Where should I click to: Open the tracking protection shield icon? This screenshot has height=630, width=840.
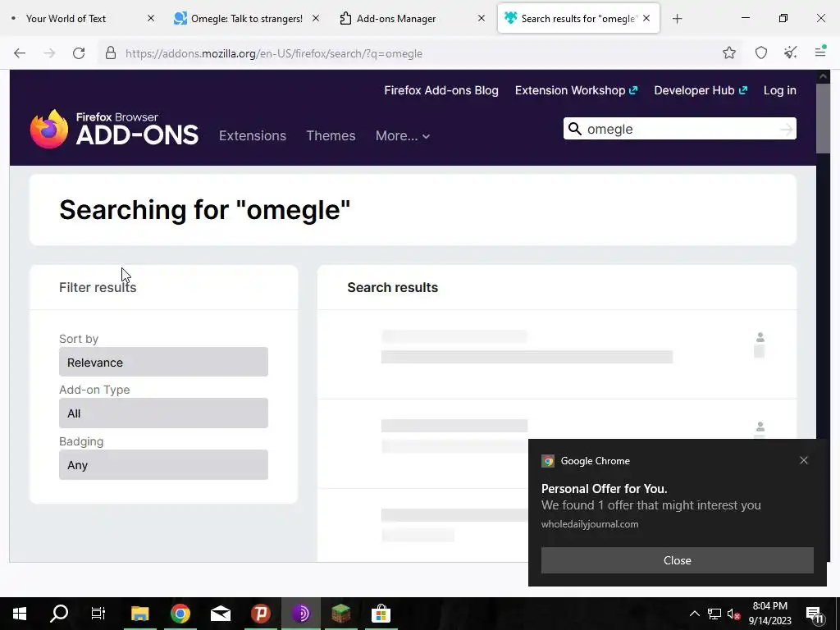click(x=760, y=52)
